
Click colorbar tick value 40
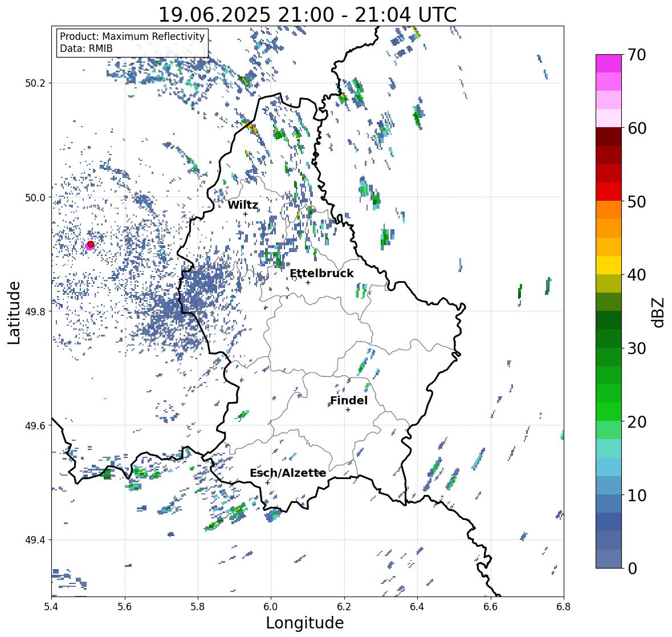point(637,275)
